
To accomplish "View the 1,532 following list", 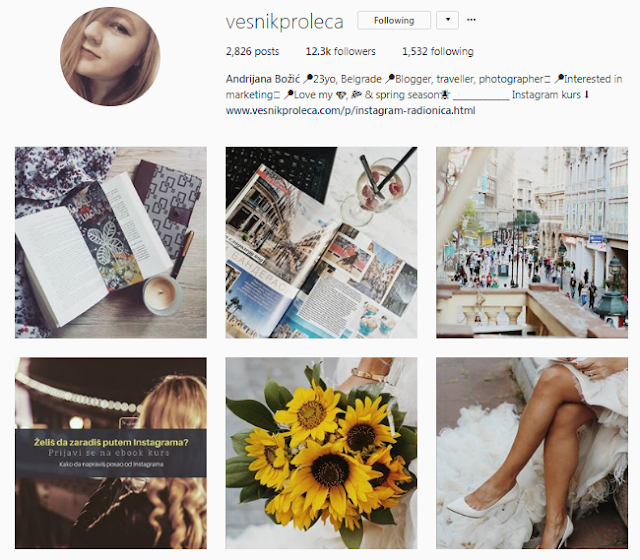I will click(438, 51).
